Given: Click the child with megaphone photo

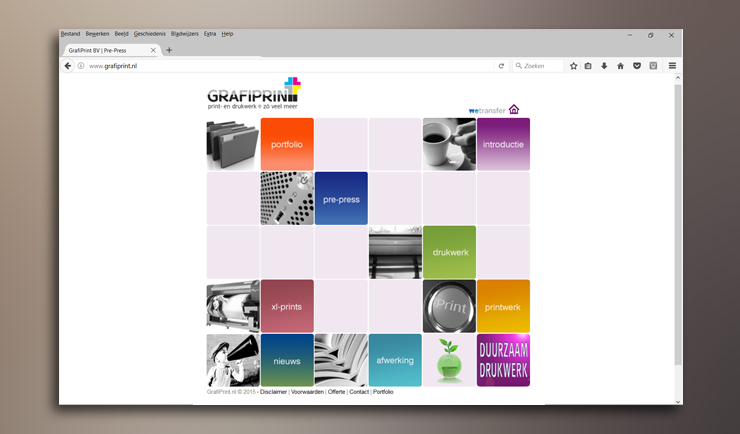Looking at the screenshot, I should 233,360.
